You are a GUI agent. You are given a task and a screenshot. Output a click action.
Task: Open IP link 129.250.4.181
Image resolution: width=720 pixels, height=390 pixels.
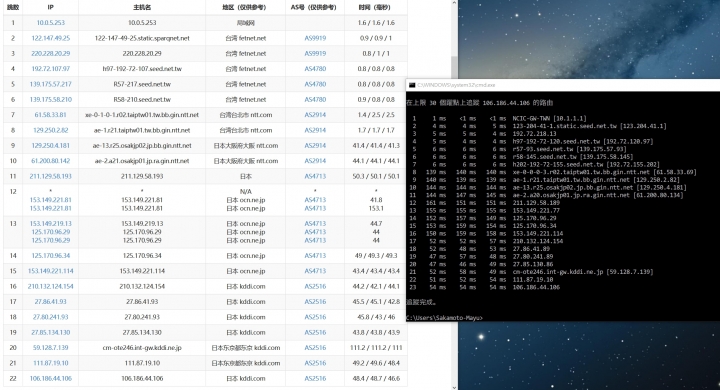(x=51, y=146)
